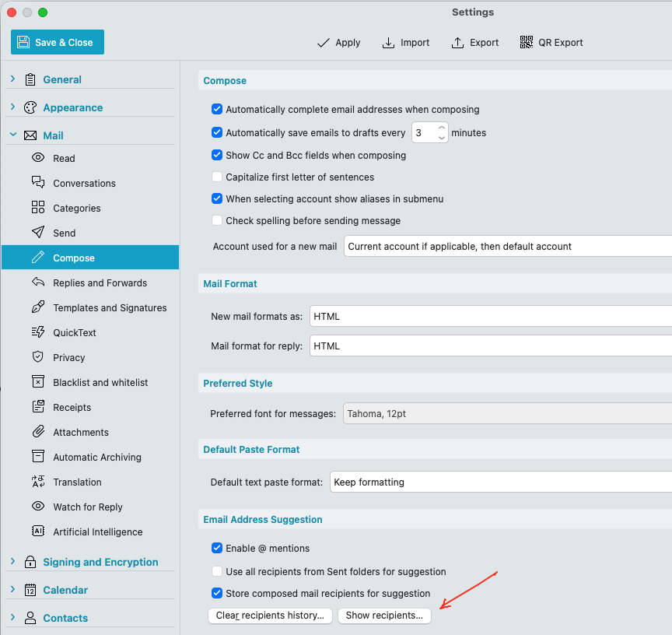Viewport: 672px width, 635px height.
Task: Enable Capitalize first letter of sentences
Action: (x=217, y=177)
